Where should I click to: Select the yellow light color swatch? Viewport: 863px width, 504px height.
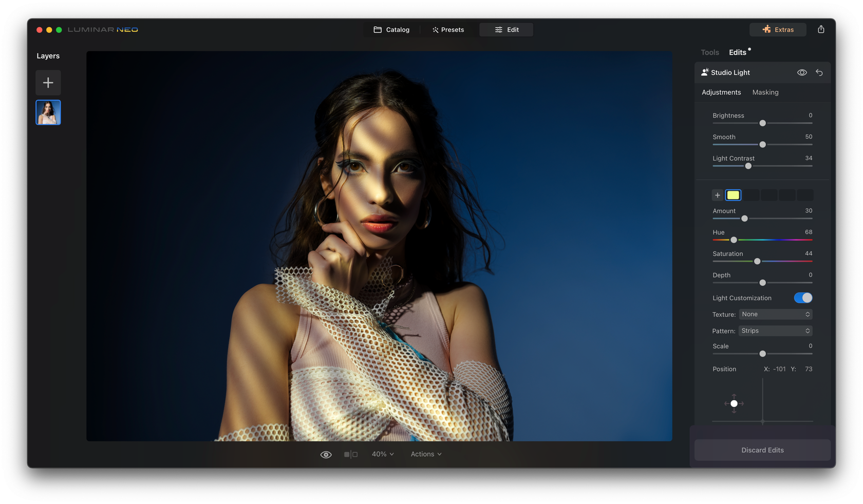733,195
